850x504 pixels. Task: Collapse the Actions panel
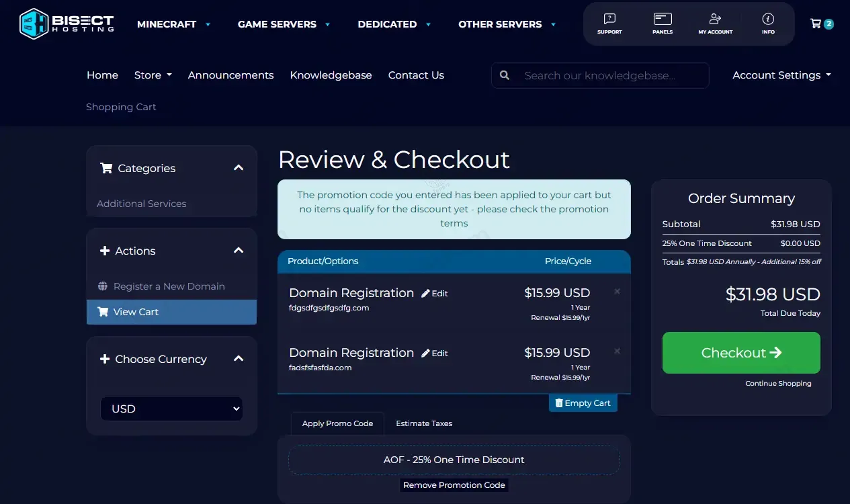tap(239, 251)
